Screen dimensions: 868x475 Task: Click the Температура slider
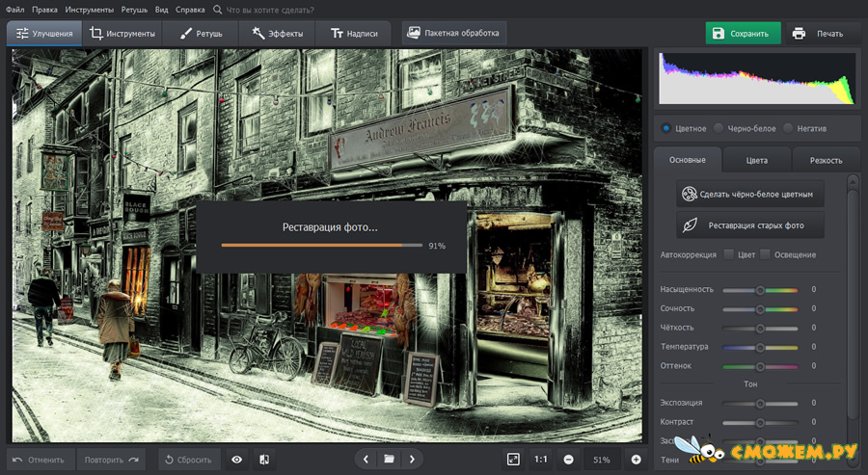(760, 347)
